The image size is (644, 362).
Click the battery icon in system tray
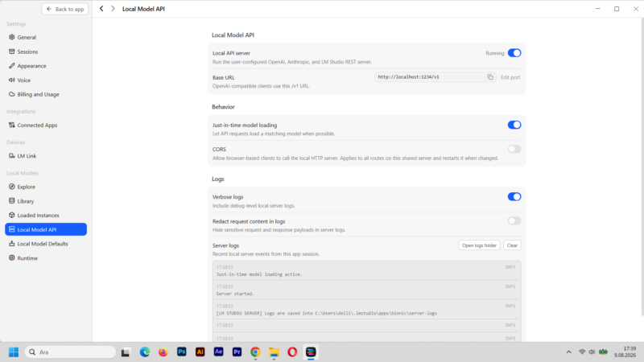(x=603, y=352)
